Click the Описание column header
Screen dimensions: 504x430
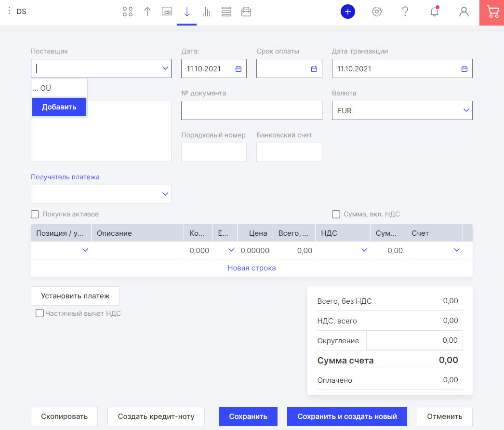click(x=138, y=233)
